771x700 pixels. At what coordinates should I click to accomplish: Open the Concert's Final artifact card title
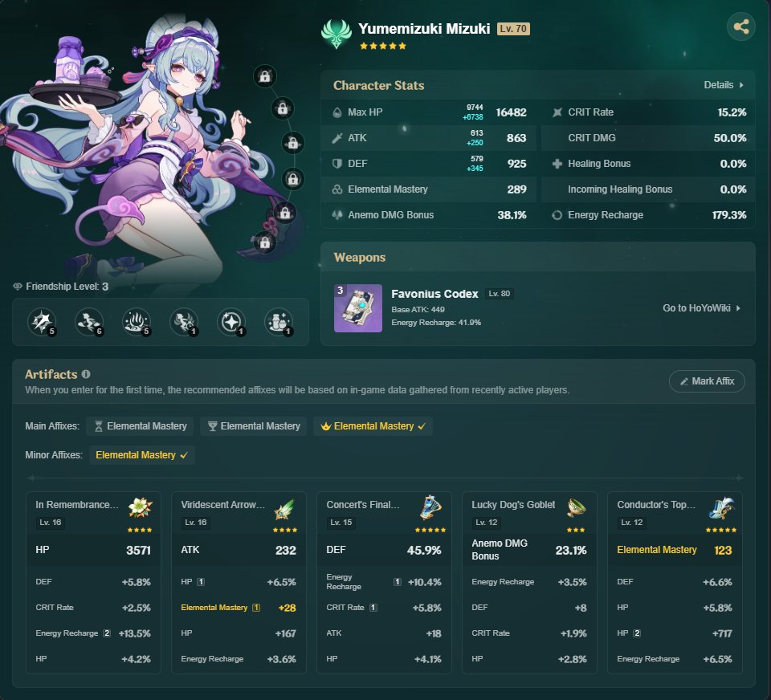coord(363,505)
